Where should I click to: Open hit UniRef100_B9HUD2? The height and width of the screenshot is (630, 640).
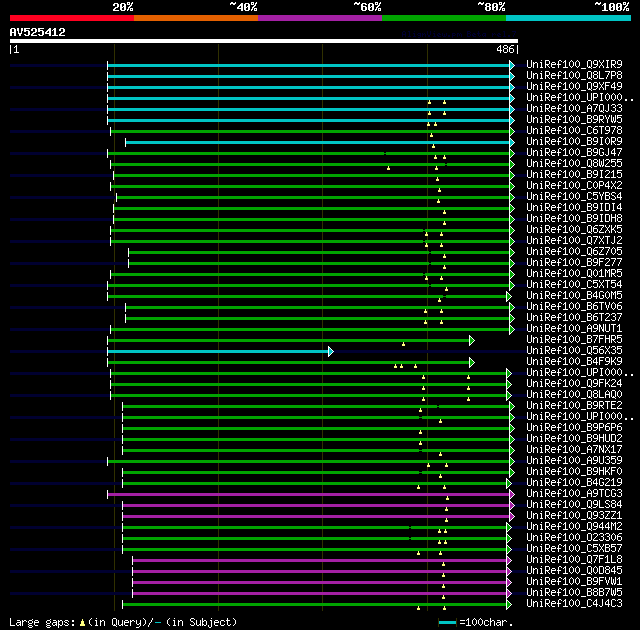point(574,439)
